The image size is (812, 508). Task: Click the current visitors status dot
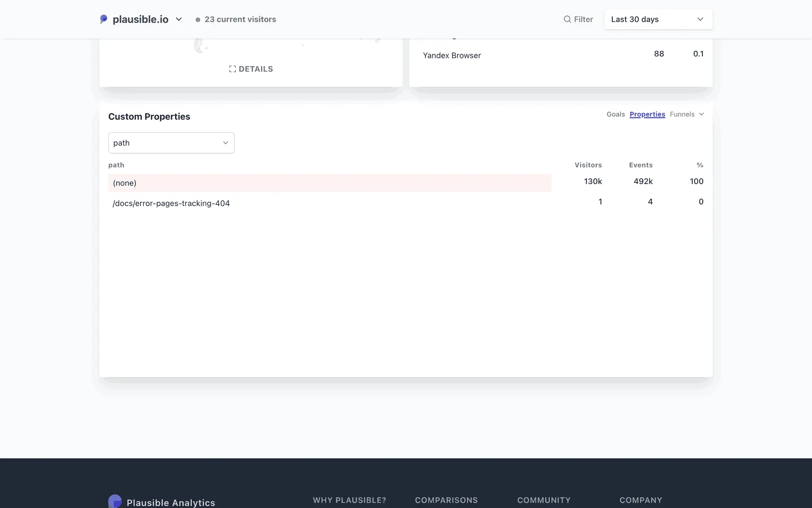pyautogui.click(x=198, y=19)
